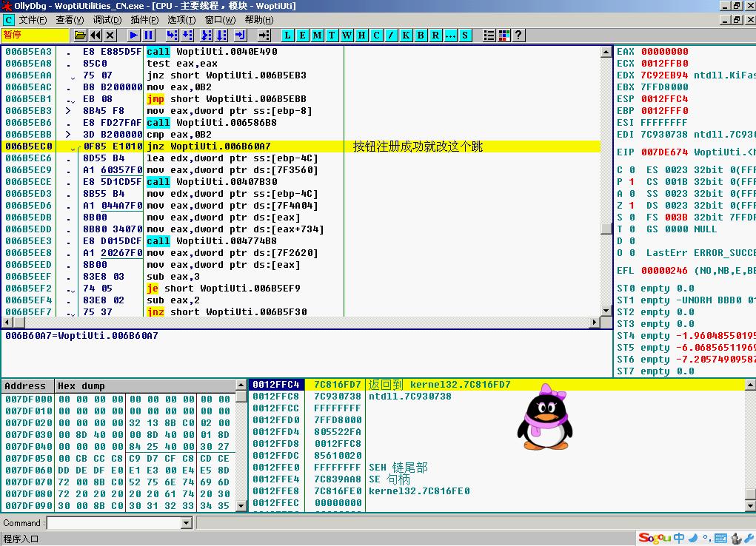Open Memory map M button
Viewport: 756px width, 546px height.
(317, 36)
